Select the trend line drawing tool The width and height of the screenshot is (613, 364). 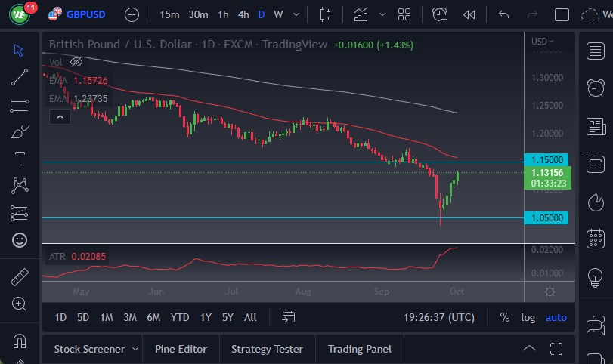(20, 76)
